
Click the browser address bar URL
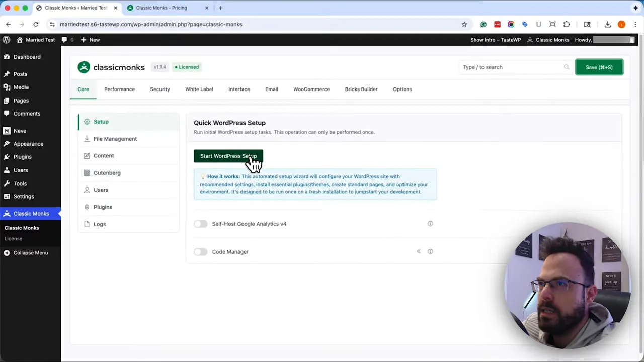tap(151, 24)
